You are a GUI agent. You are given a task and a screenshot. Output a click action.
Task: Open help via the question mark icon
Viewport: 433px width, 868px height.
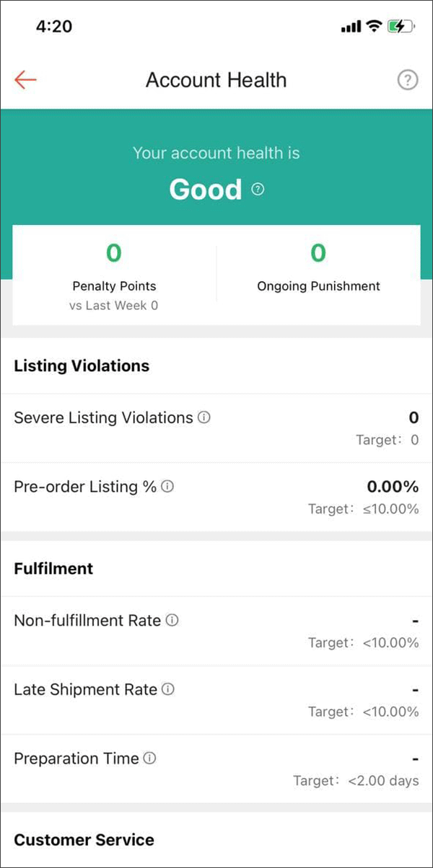tap(408, 79)
